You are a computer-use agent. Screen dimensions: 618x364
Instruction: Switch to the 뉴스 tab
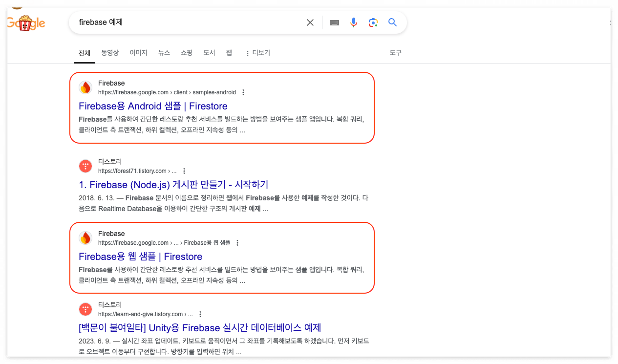tap(164, 52)
